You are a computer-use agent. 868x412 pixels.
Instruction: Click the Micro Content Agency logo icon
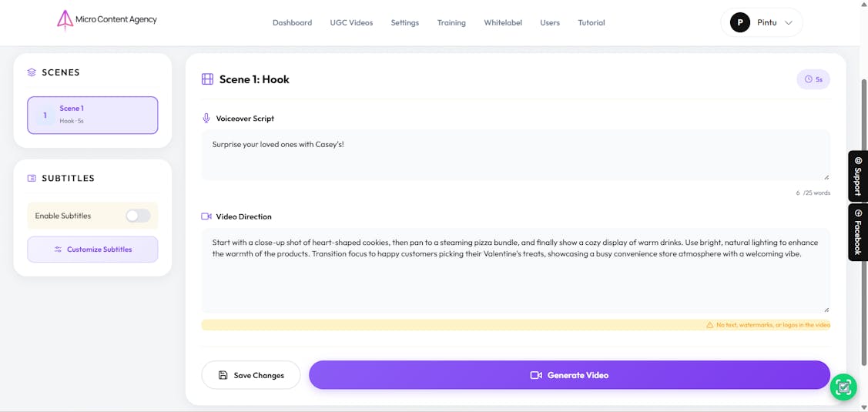65,20
